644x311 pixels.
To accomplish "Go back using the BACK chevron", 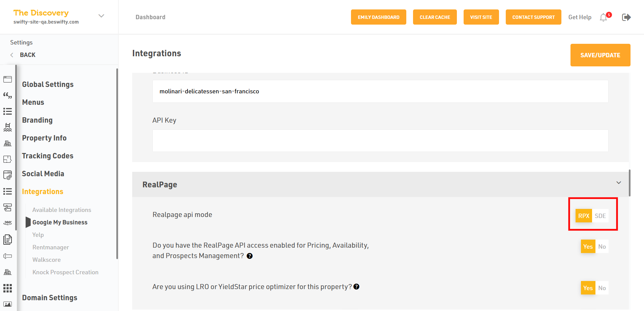I will (x=12, y=55).
